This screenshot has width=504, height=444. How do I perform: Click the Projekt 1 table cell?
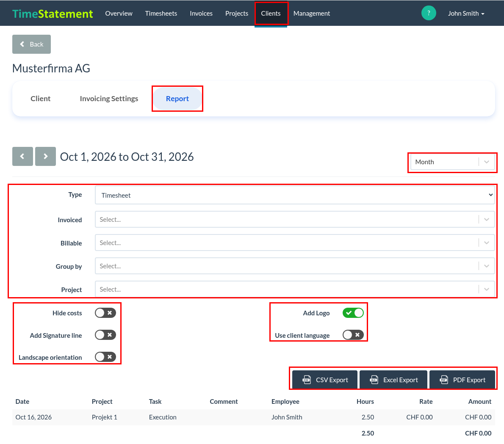[105, 417]
